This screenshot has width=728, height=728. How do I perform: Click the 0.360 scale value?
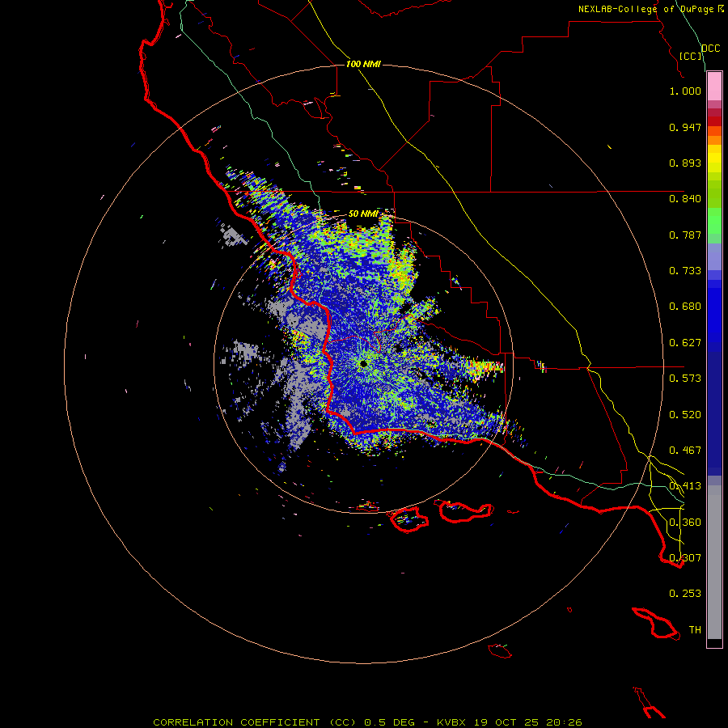click(x=685, y=523)
